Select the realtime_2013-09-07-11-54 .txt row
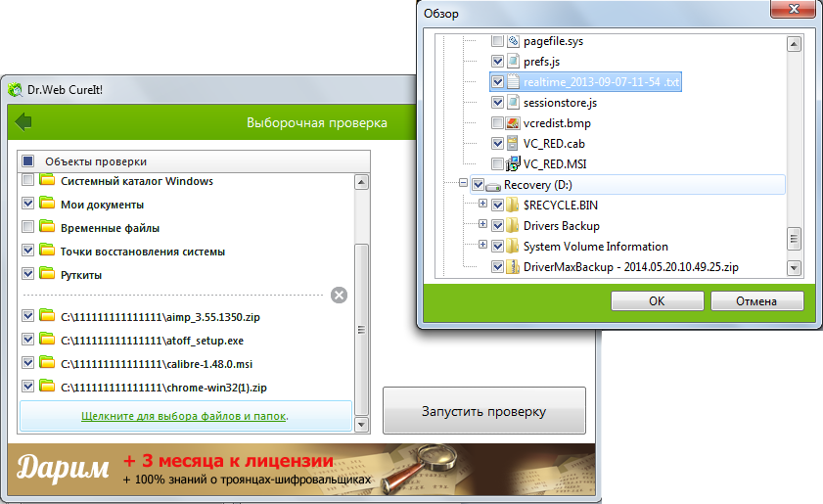This screenshot has width=823, height=504. tap(586, 82)
